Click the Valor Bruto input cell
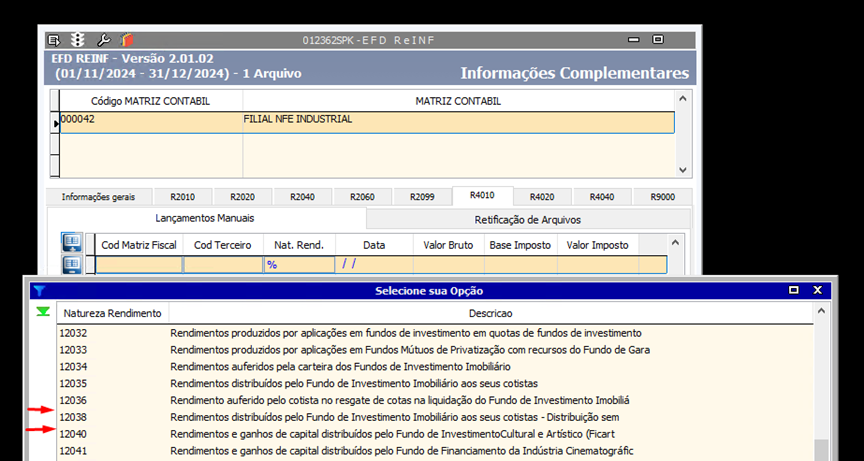The height and width of the screenshot is (461, 864). click(449, 264)
